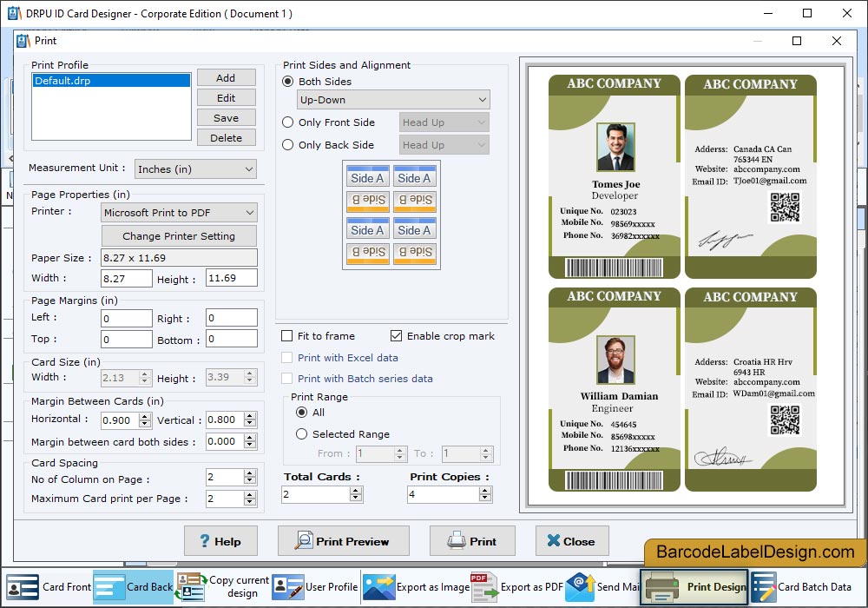
Task: Select the Both Sides radio option
Action: pos(288,82)
